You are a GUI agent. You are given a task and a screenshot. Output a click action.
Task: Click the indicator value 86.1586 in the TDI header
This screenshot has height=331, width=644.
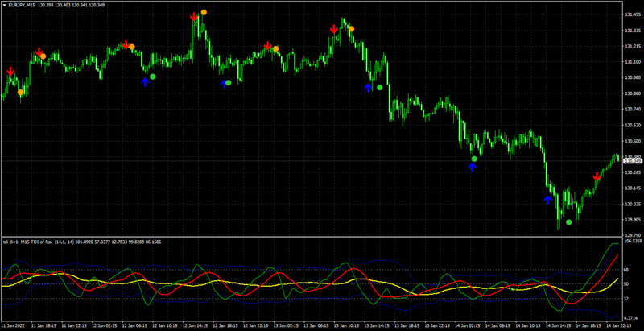pyautogui.click(x=153, y=242)
